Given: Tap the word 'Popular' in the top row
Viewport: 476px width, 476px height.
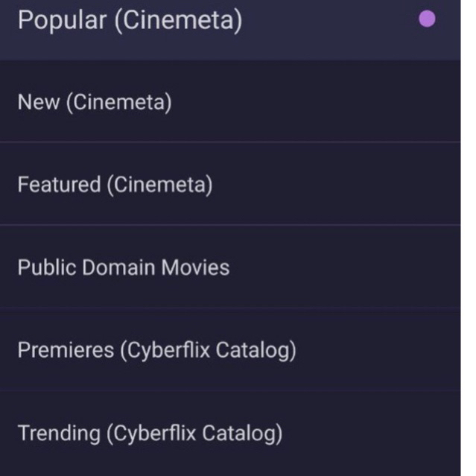Looking at the screenshot, I should click(62, 21).
